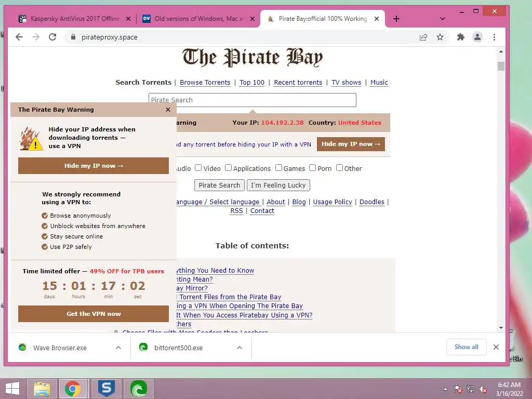Open the RSS link
532x399 pixels.
[x=236, y=211]
